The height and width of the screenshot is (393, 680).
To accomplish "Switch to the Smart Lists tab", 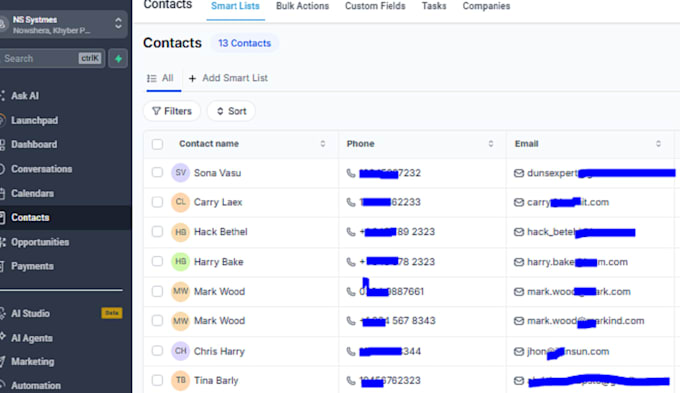I will (x=235, y=6).
